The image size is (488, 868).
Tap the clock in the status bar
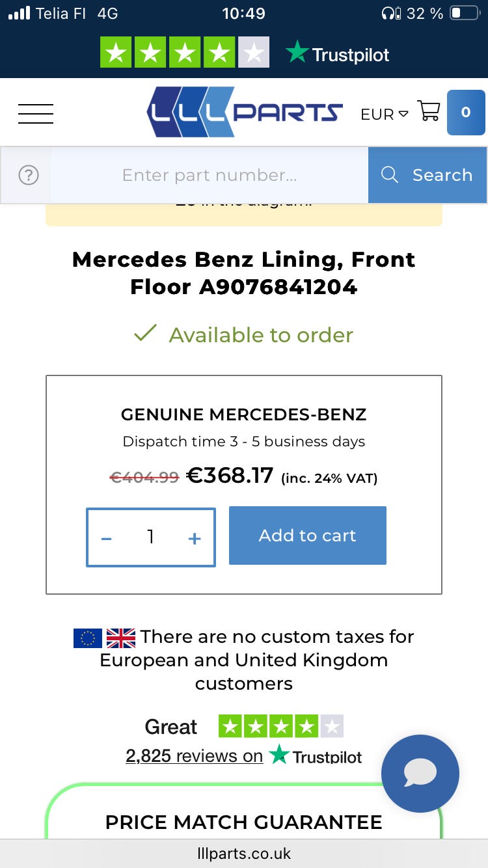[x=244, y=13]
